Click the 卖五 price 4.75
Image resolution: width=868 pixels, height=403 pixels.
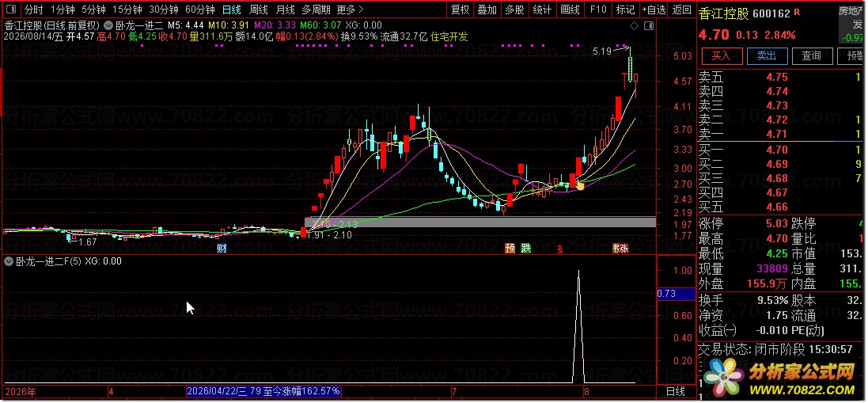(x=777, y=77)
